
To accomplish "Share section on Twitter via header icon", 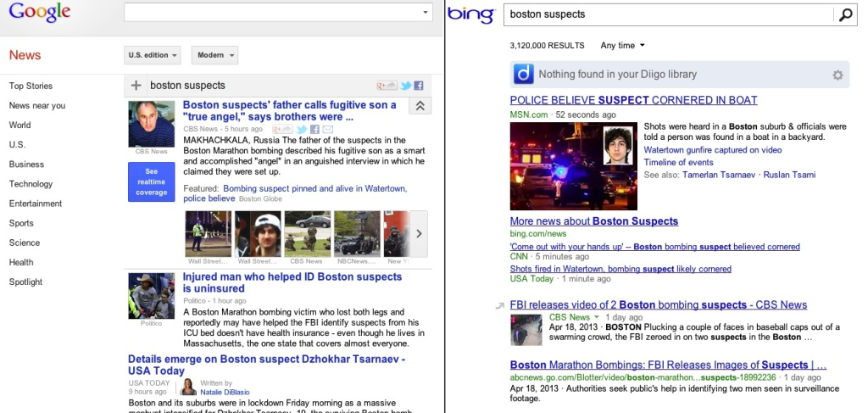I will point(406,86).
